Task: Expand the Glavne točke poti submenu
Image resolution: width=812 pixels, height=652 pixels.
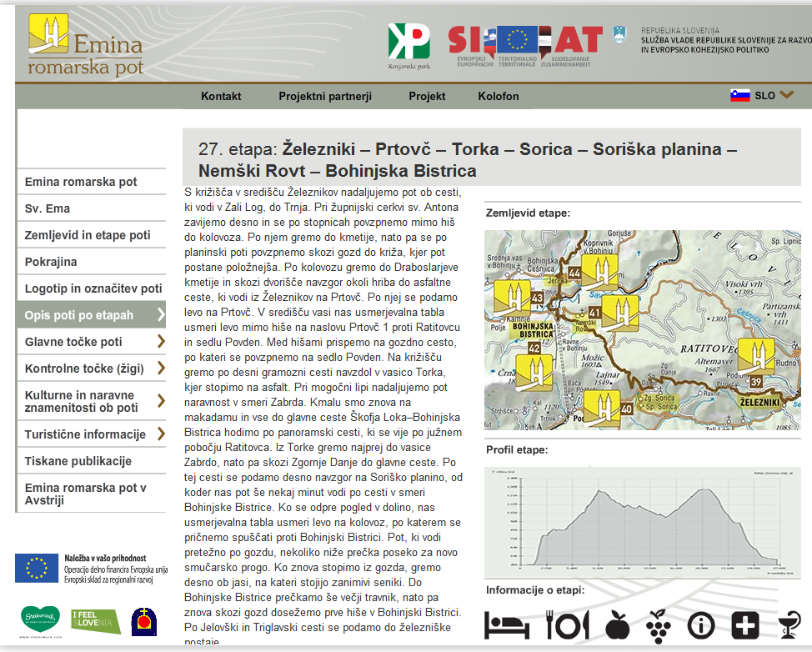Action: point(161,342)
